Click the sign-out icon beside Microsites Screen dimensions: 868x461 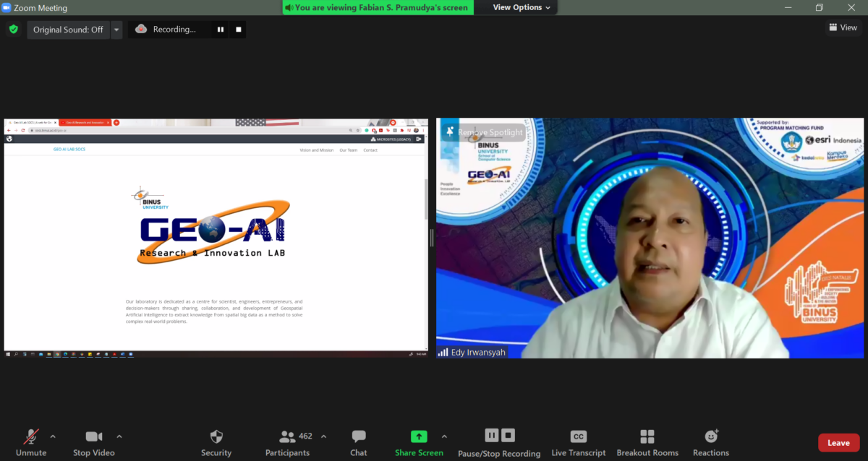click(419, 139)
